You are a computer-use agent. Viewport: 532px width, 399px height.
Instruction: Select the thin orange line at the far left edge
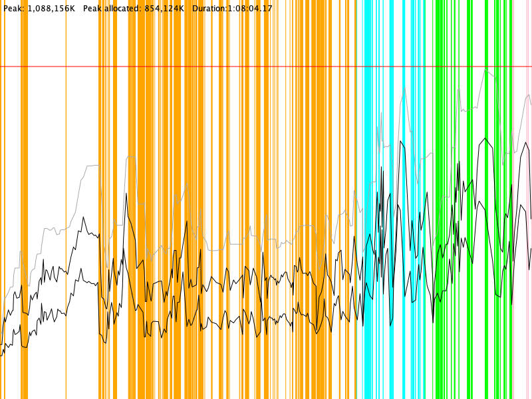1,199
